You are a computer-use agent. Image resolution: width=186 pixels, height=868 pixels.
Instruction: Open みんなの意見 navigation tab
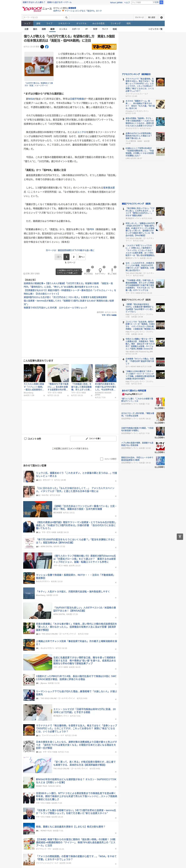(x=98, y=24)
